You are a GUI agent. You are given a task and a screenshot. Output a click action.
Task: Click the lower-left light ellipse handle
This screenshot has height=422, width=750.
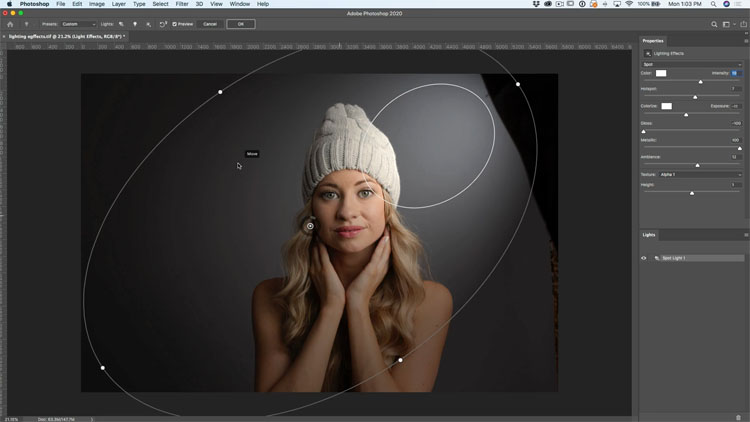click(x=102, y=368)
